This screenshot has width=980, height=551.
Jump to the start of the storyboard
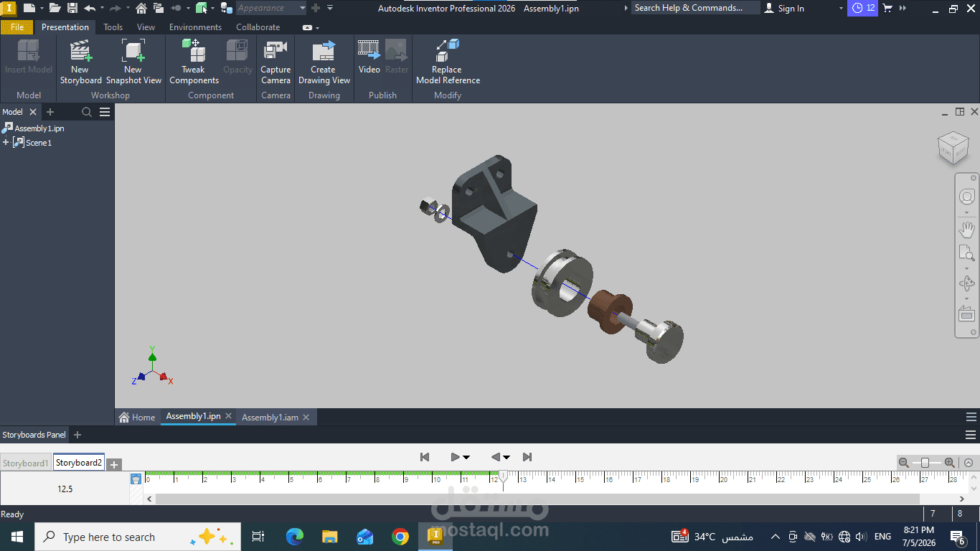pyautogui.click(x=425, y=457)
